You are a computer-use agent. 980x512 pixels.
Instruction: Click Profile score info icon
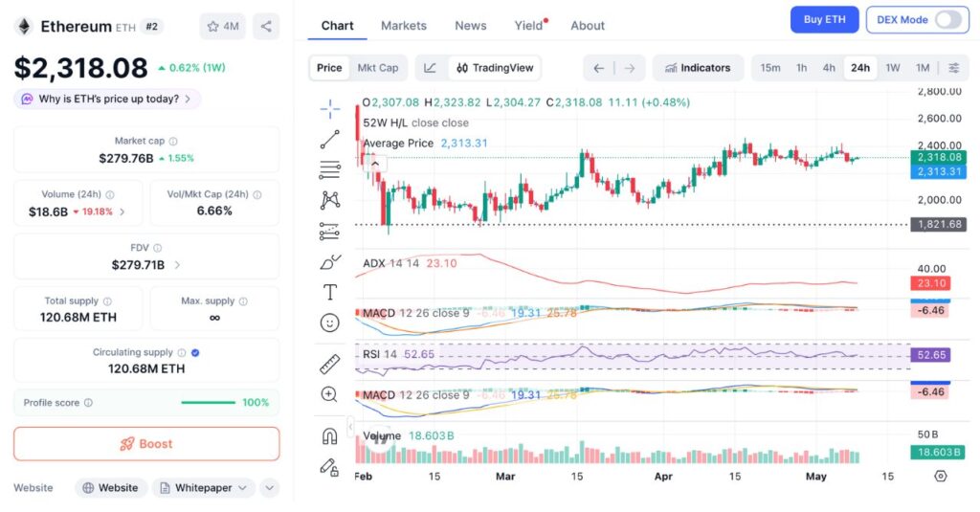88,403
